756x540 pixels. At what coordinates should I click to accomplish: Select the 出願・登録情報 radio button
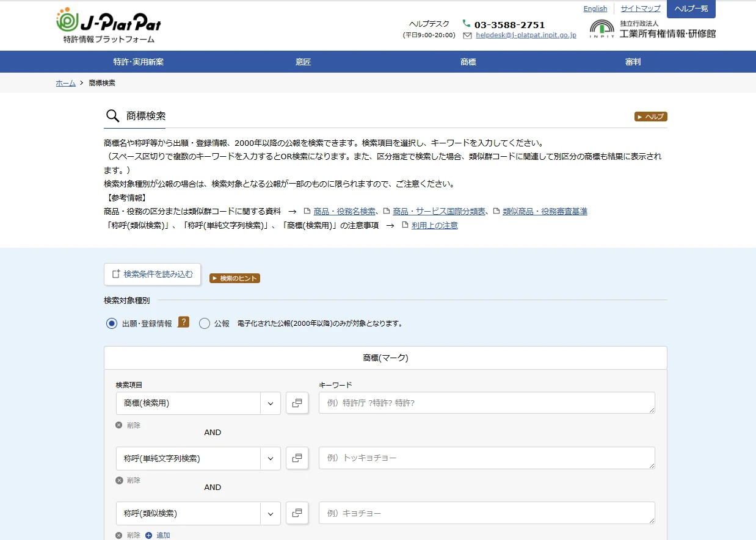(112, 324)
